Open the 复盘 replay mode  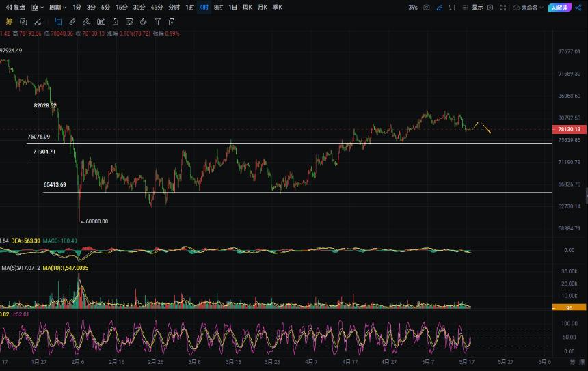click(x=16, y=7)
